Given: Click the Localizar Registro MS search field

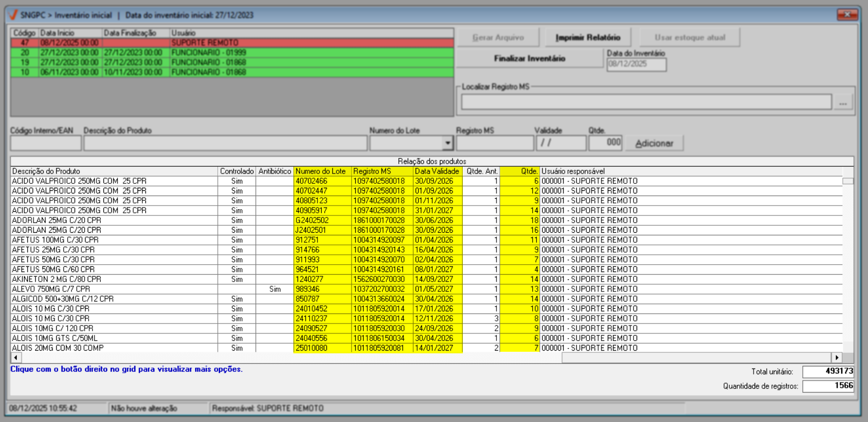Looking at the screenshot, I should click(646, 103).
